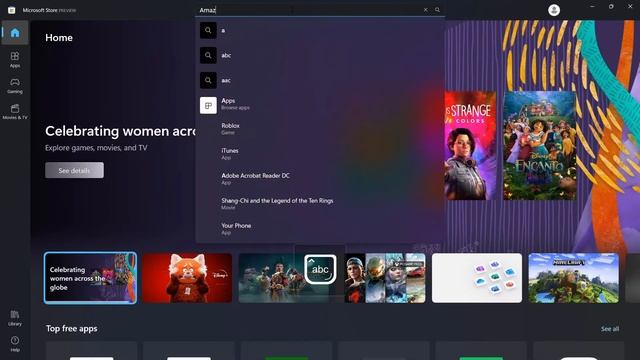Image resolution: width=640 pixels, height=360 pixels.
Task: Open the Roblox game suggestion
Action: (x=320, y=129)
